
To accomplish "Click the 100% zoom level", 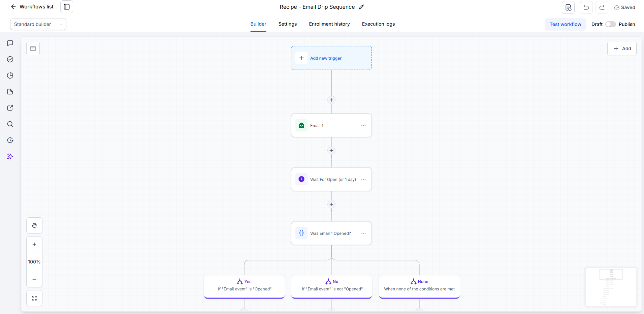I will (34, 262).
